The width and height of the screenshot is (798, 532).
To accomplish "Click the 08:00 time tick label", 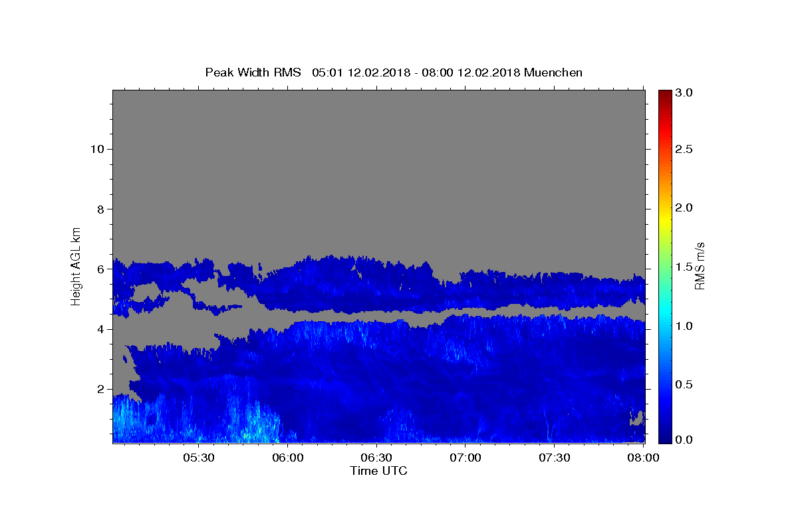I will [x=643, y=458].
